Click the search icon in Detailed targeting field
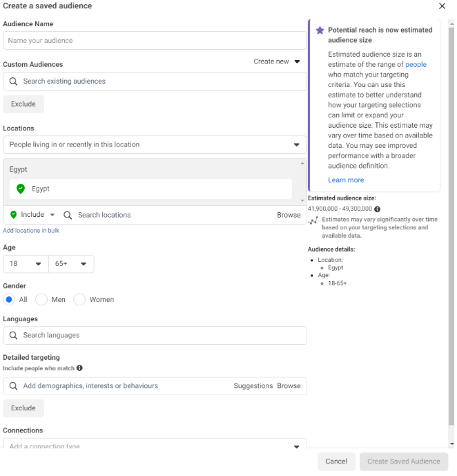 (13, 386)
